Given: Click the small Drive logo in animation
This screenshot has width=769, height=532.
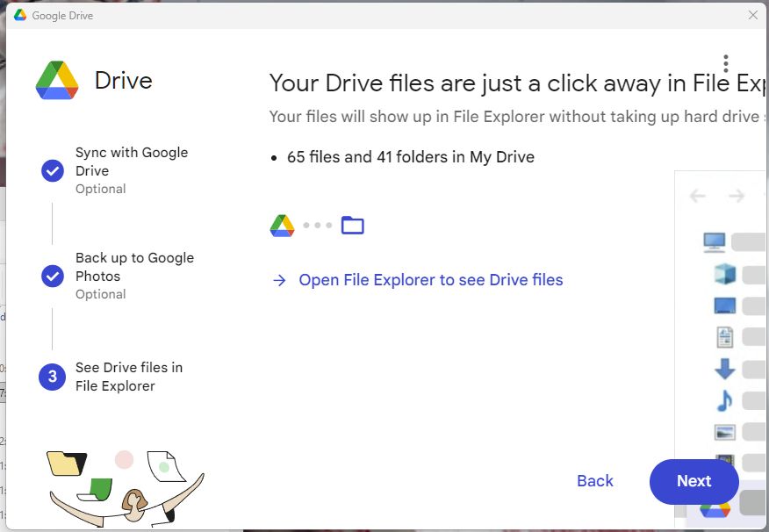Looking at the screenshot, I should [282, 226].
